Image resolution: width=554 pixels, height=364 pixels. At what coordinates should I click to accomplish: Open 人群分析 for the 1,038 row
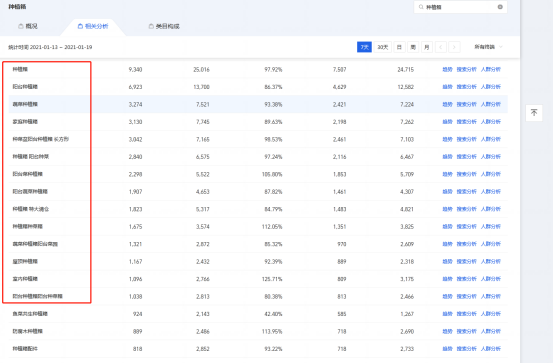pos(491,297)
